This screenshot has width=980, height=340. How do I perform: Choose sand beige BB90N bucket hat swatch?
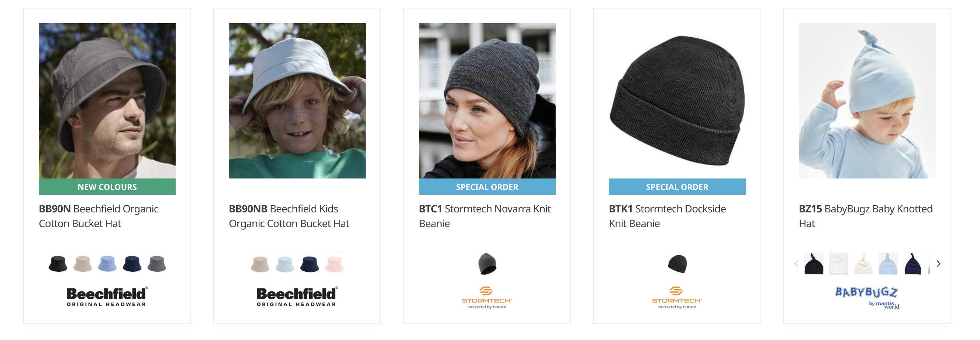point(83,264)
